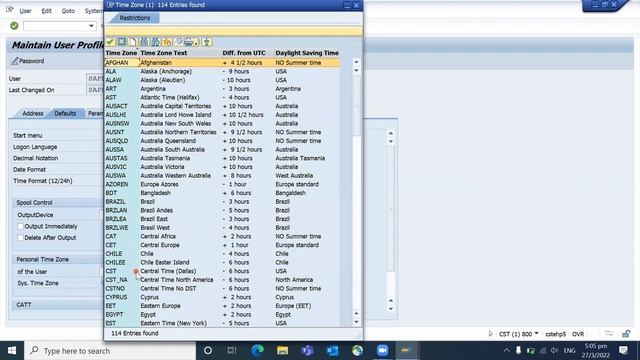The width and height of the screenshot is (640, 360).
Task: Toggle the Delete After Output checkbox
Action: coord(20,238)
